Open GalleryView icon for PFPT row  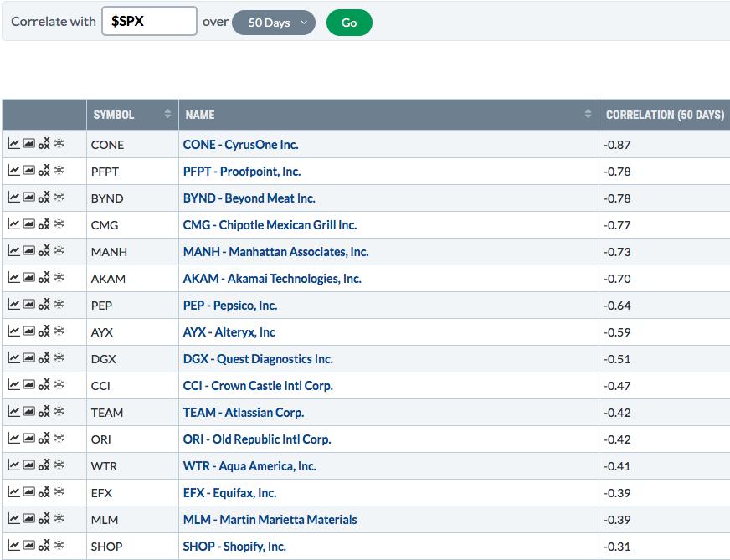[28, 171]
